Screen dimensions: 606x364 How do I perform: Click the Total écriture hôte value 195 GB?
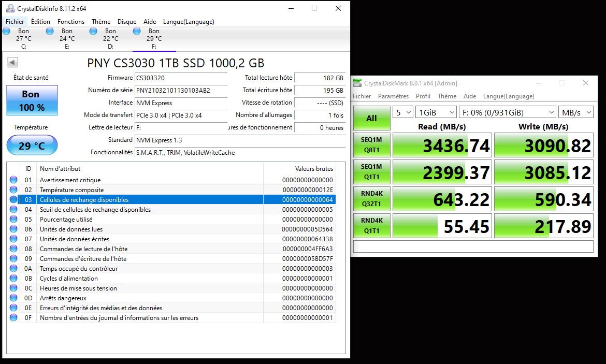pos(320,91)
